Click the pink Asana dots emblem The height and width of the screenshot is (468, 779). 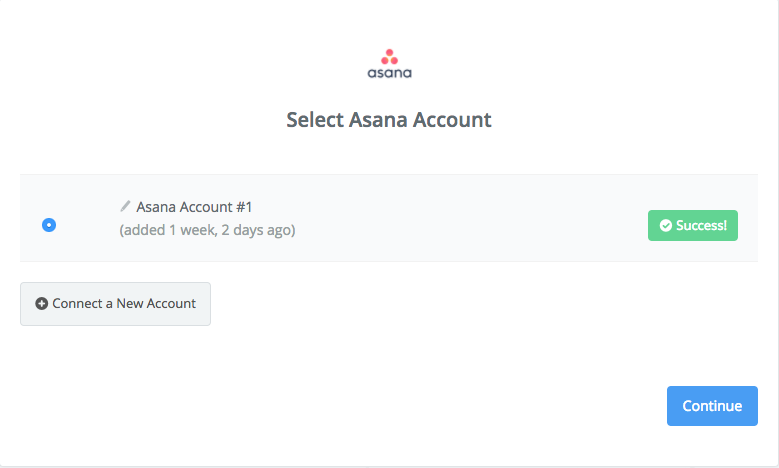point(390,57)
